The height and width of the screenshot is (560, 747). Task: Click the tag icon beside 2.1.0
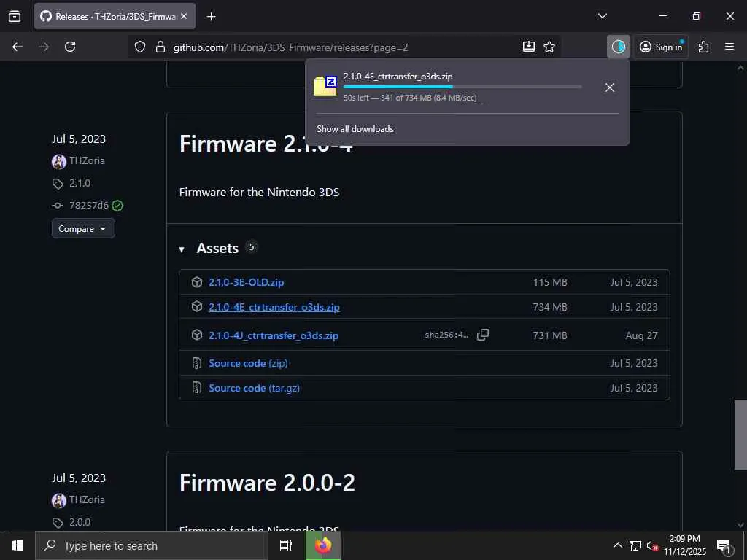coord(58,184)
